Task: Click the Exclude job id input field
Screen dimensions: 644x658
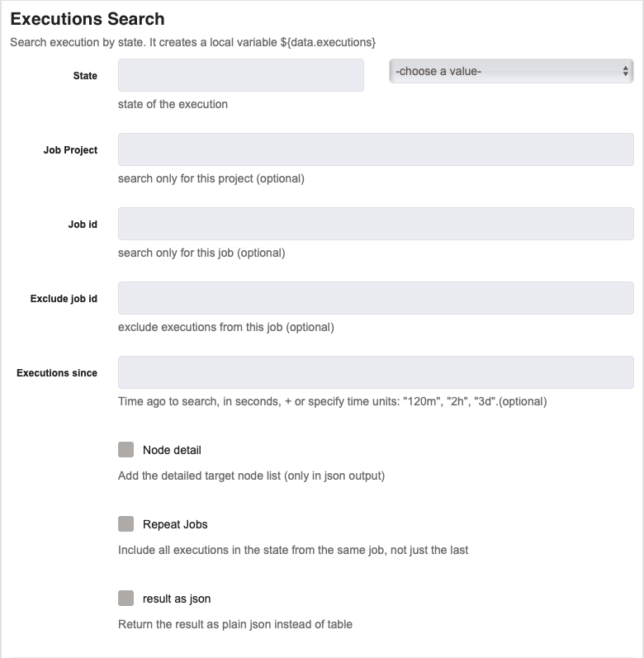Action: click(376, 298)
